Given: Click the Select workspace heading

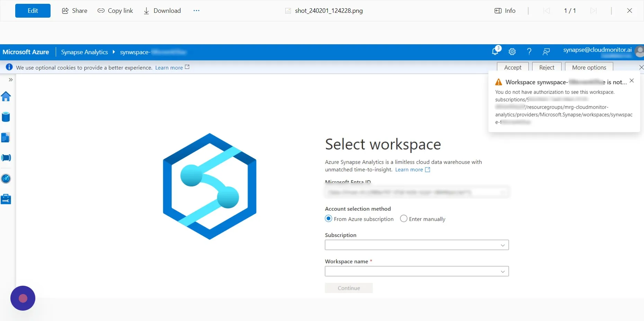Looking at the screenshot, I should [x=383, y=144].
